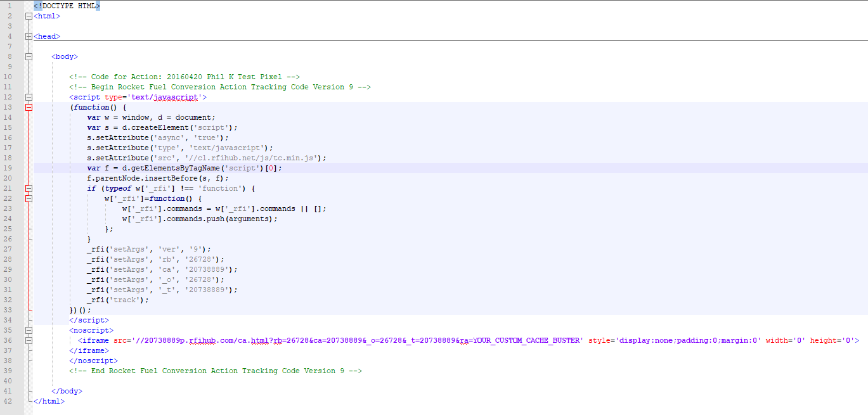Collapse the body element code fold
The width and height of the screenshot is (868, 415).
[x=28, y=56]
